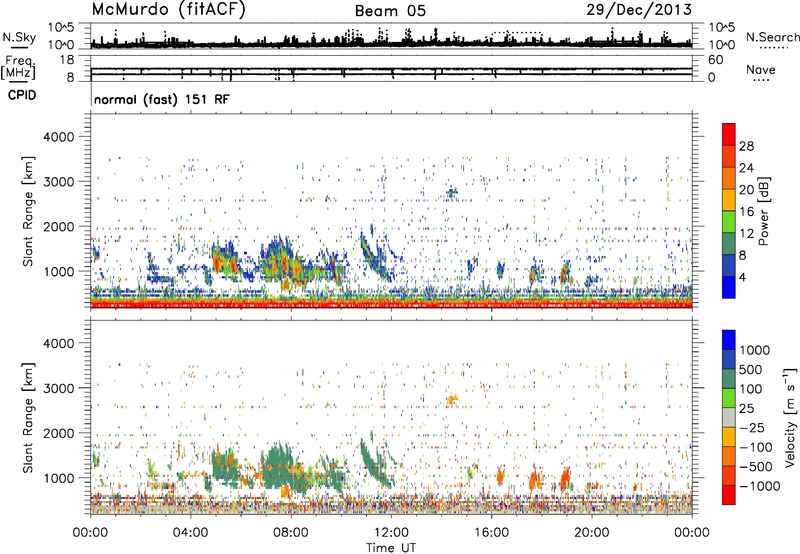
Task: Click the '12:00' time tick label
Action: (391, 533)
